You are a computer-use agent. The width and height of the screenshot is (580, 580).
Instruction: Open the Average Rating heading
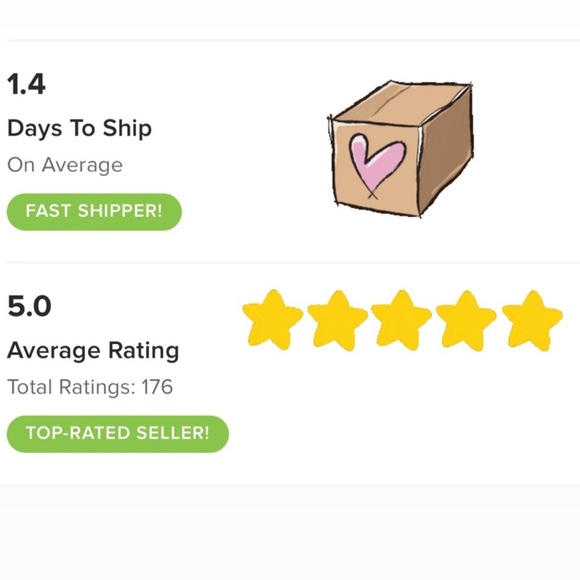(93, 350)
